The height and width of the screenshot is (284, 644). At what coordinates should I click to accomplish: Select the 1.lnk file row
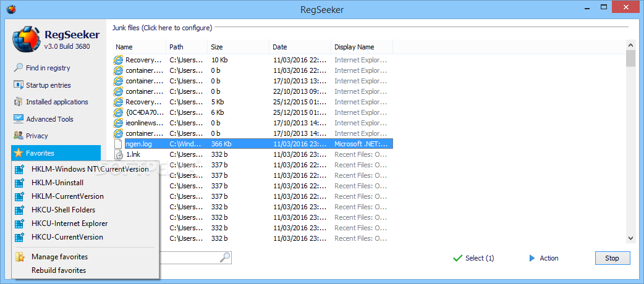click(253, 154)
